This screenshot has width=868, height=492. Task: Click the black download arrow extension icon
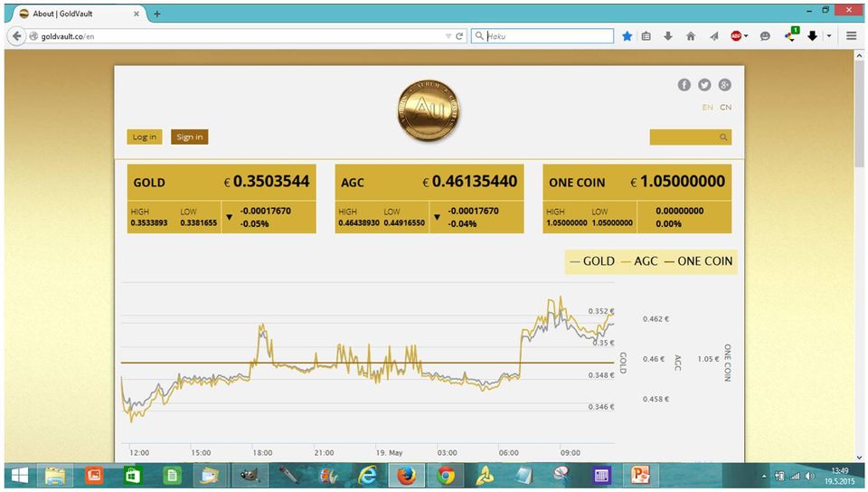pos(812,36)
